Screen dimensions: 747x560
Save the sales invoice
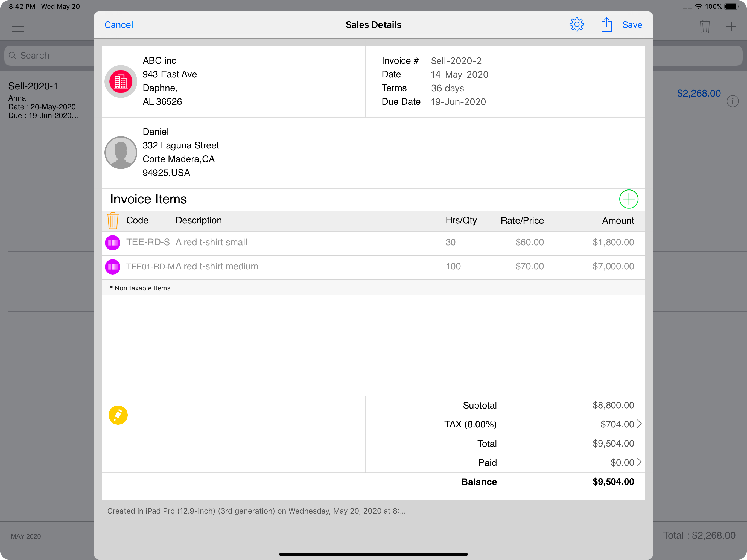(632, 25)
